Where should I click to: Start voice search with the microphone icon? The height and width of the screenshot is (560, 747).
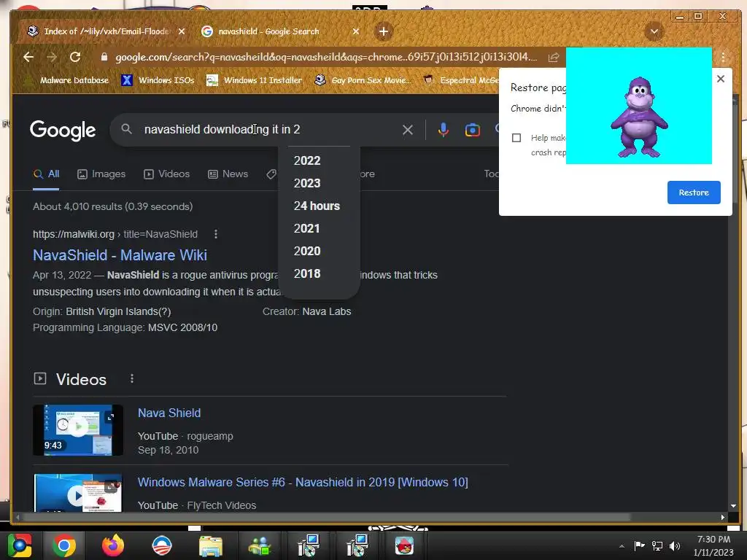(x=443, y=130)
